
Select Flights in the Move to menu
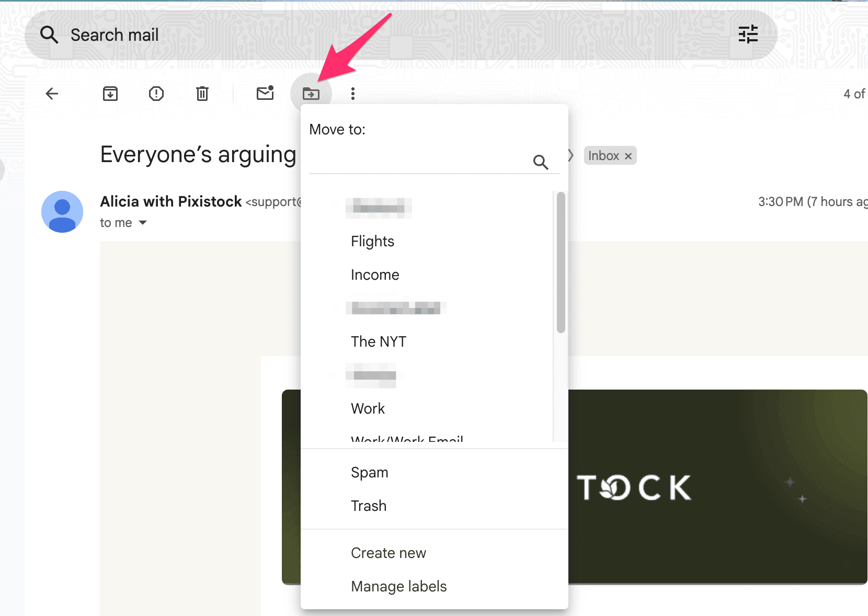(372, 241)
